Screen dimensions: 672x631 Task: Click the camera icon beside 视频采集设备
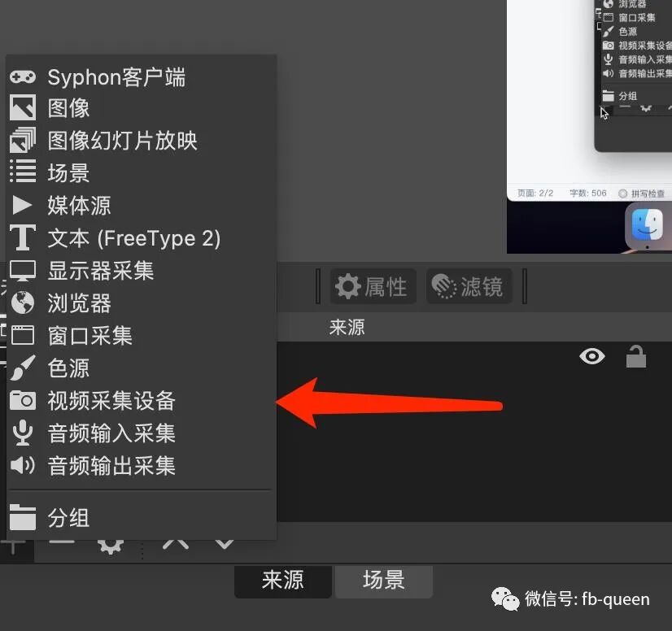pos(23,401)
